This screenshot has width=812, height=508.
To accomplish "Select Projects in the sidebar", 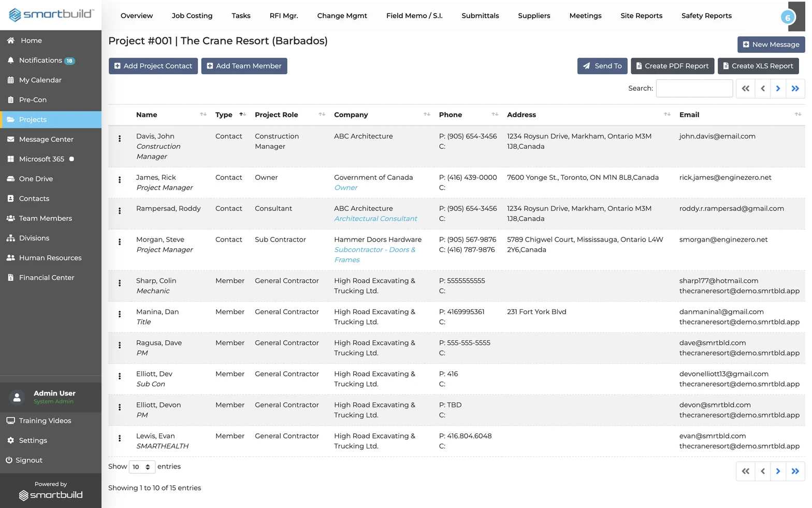I will point(51,120).
